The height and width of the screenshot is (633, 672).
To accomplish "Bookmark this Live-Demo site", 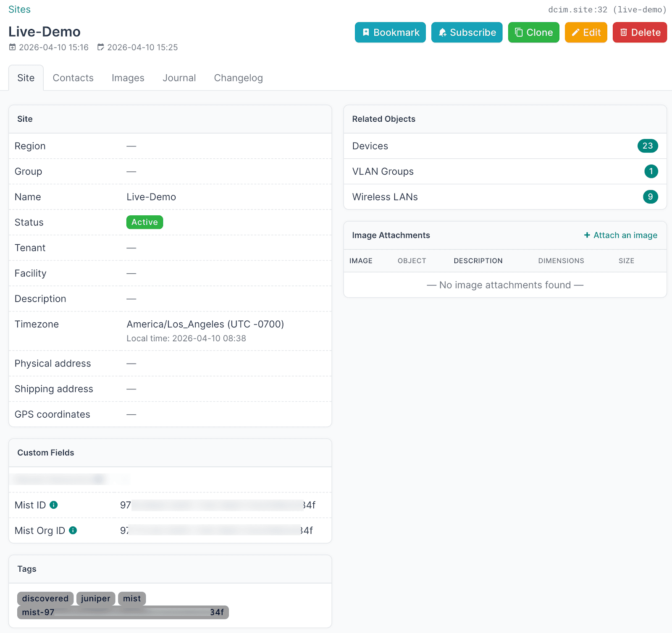I will coord(390,32).
